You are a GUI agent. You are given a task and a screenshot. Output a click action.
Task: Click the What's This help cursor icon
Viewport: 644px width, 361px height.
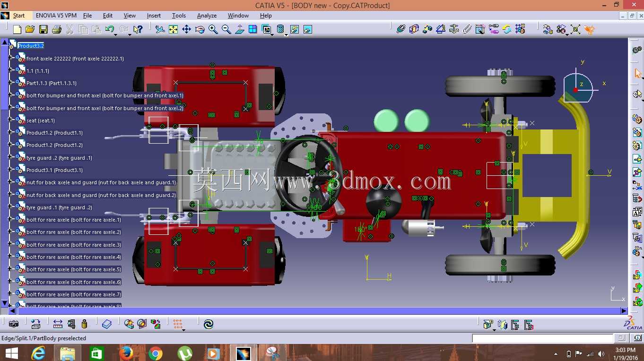click(x=138, y=29)
